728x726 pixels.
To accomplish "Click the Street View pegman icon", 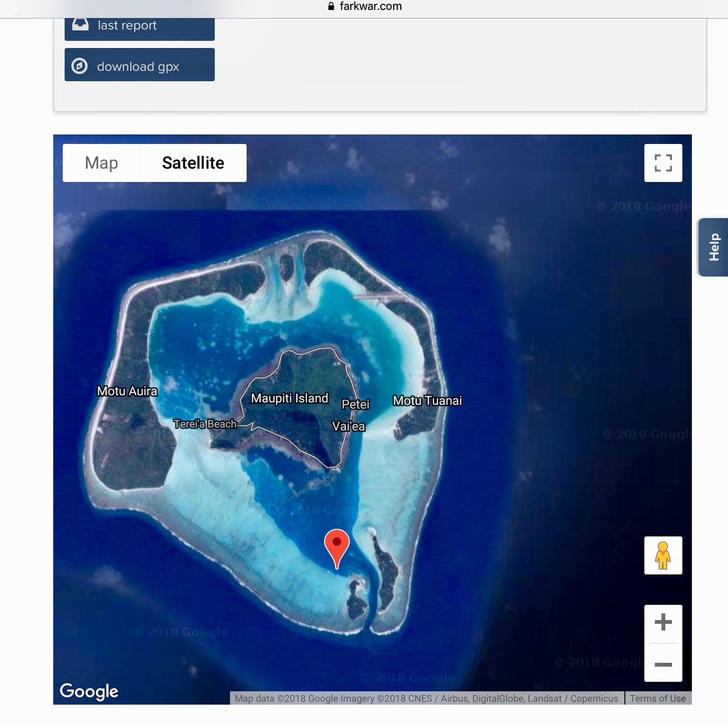I will point(663,555).
